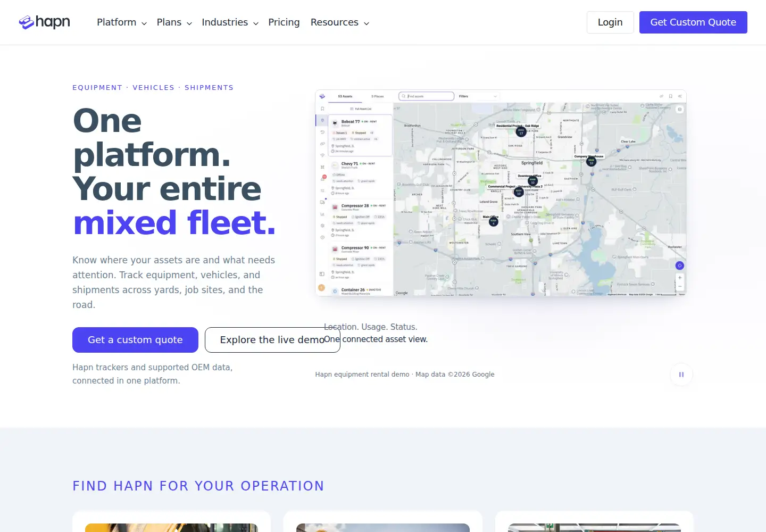
Task: Click the Get a custom quote hero button
Action: (x=135, y=340)
